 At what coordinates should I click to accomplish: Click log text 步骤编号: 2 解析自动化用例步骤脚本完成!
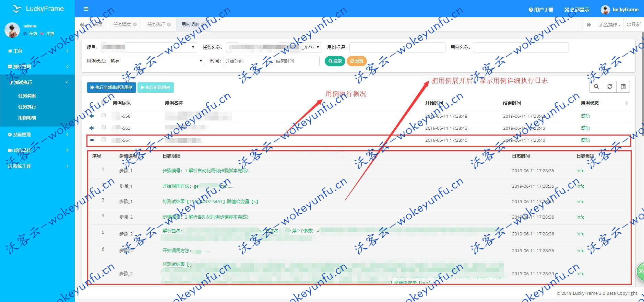205,217
